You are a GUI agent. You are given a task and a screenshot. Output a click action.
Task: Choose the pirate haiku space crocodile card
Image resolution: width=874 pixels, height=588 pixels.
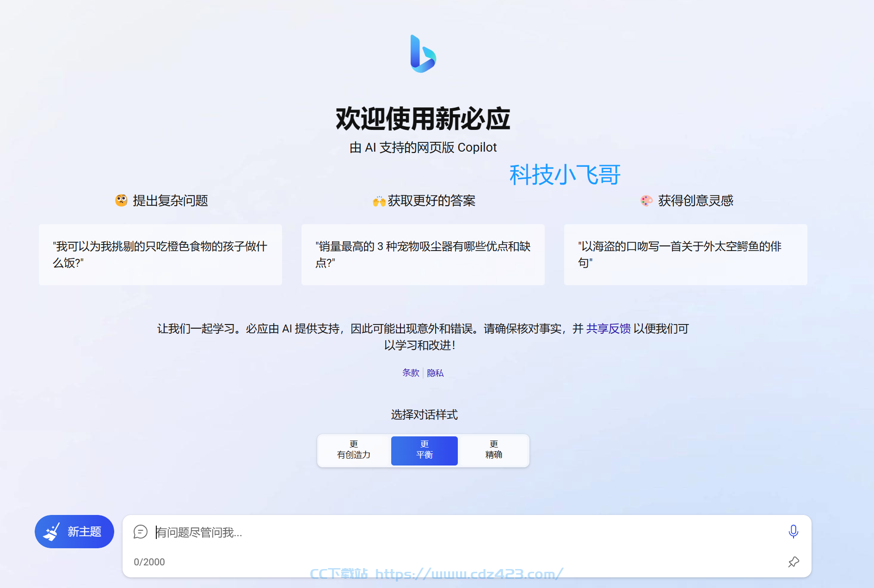686,255
